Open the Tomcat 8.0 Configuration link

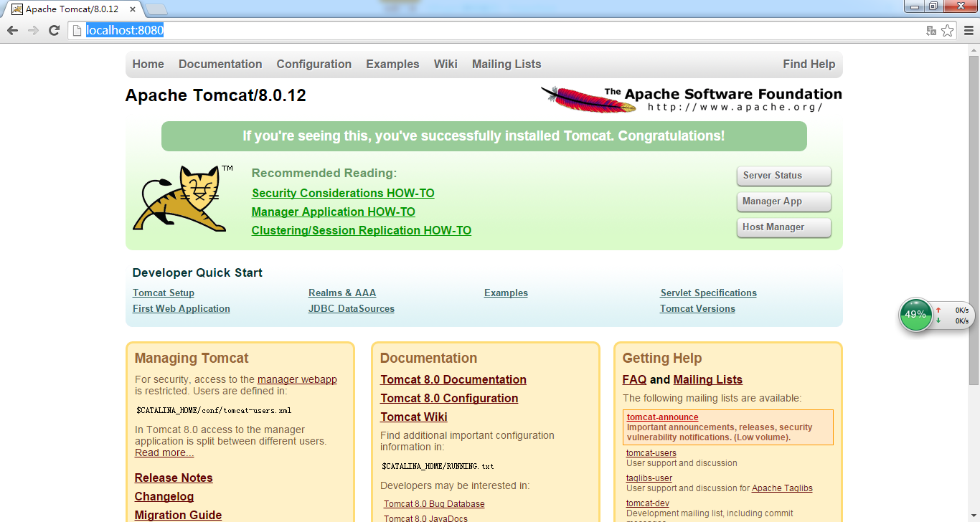click(x=449, y=398)
